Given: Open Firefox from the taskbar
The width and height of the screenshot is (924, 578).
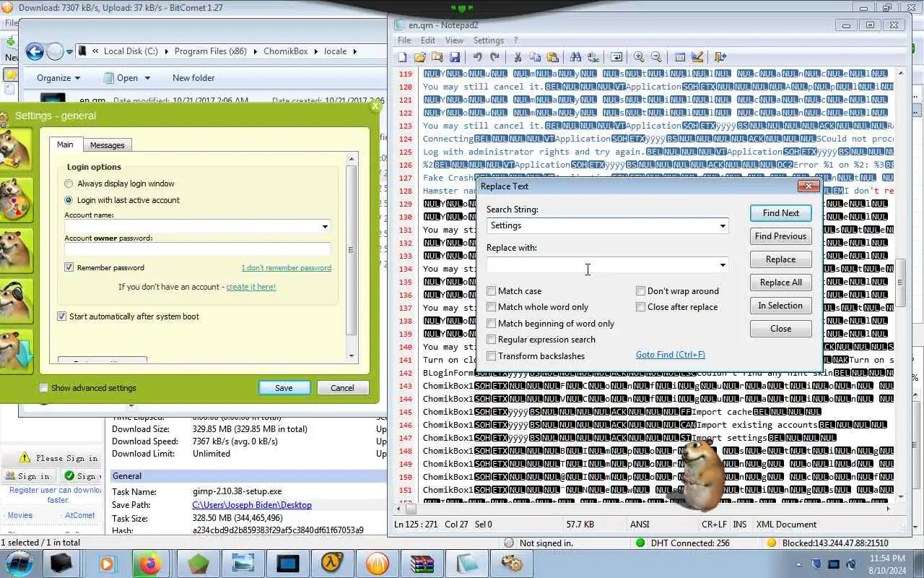Looking at the screenshot, I should [150, 564].
